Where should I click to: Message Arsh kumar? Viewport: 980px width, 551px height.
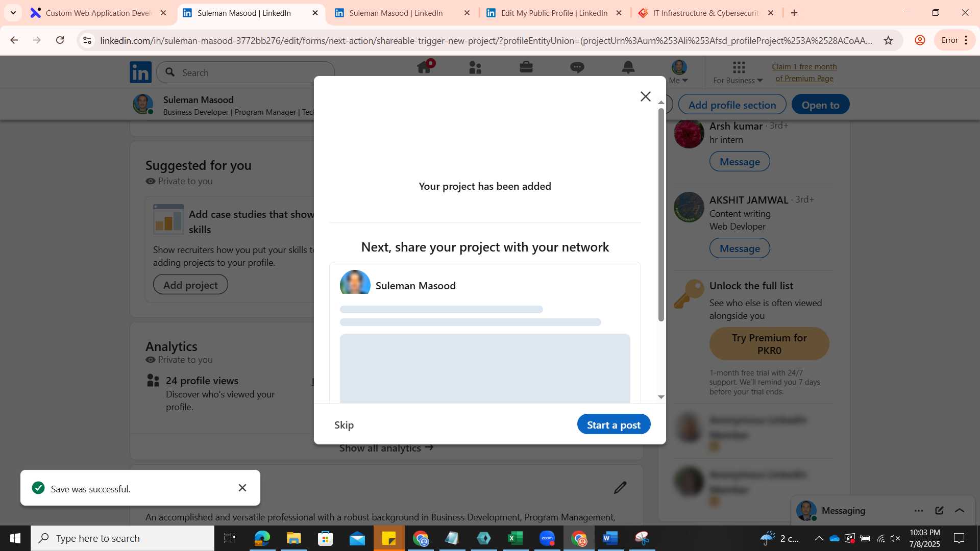[x=740, y=162]
